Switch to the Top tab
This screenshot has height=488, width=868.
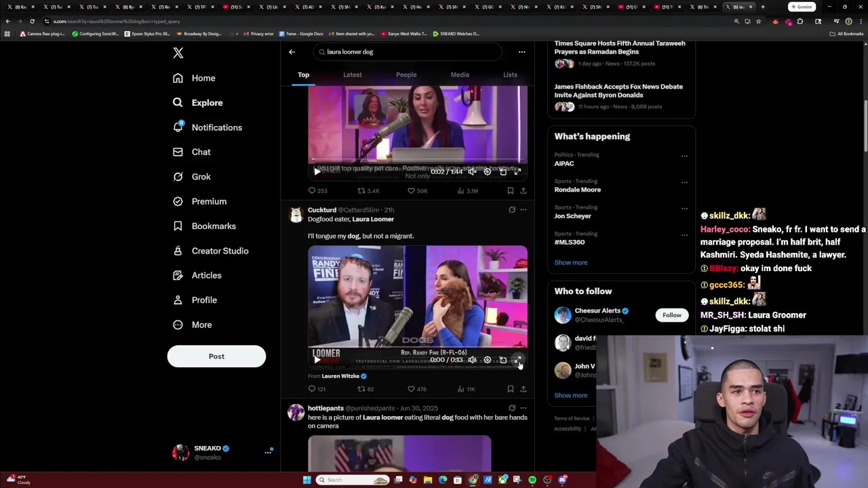303,75
